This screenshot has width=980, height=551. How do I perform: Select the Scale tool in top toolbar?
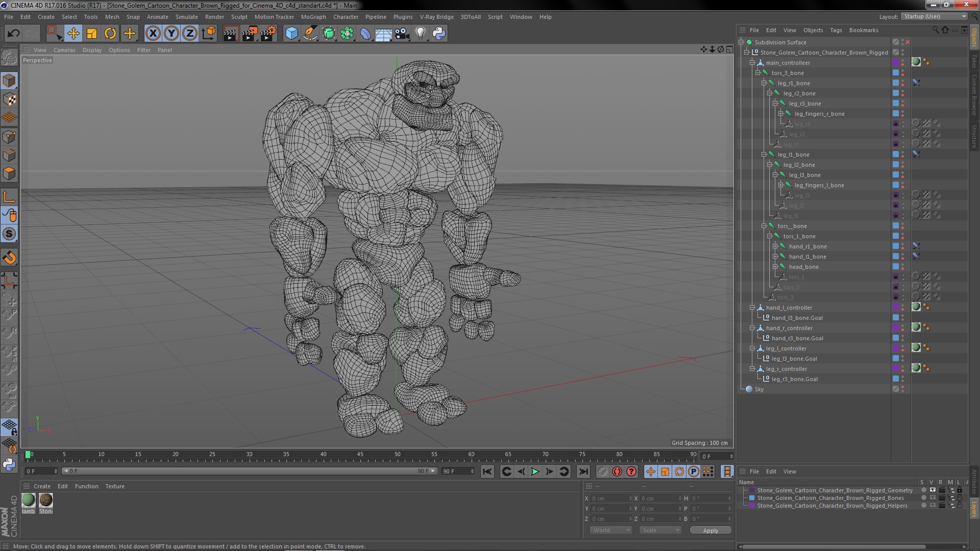pos(92,34)
